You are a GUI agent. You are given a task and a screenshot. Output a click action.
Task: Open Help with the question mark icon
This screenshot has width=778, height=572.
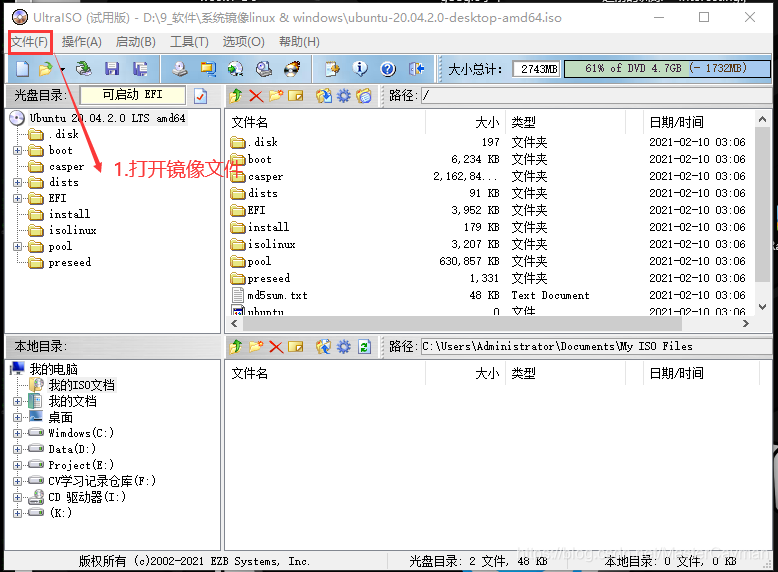pos(388,69)
